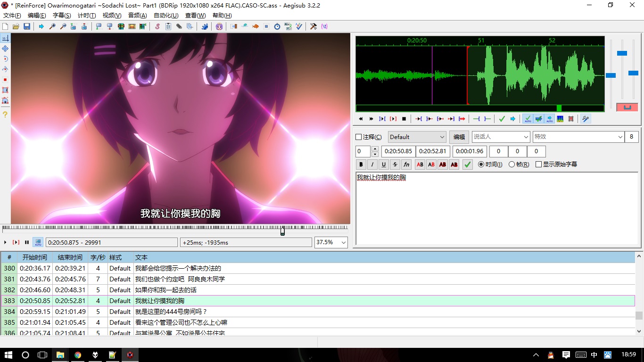Select subtitle line 384 about room 444

point(318,312)
